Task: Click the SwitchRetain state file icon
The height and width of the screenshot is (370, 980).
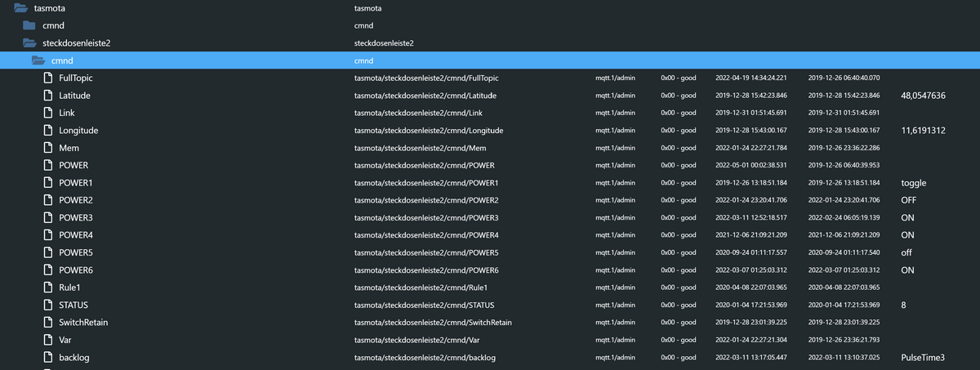Action: coord(48,323)
